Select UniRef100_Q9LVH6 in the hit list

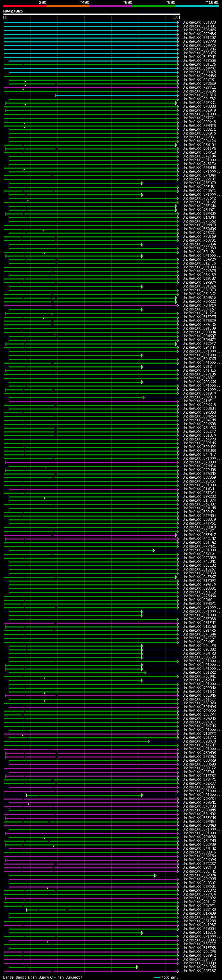199,49
